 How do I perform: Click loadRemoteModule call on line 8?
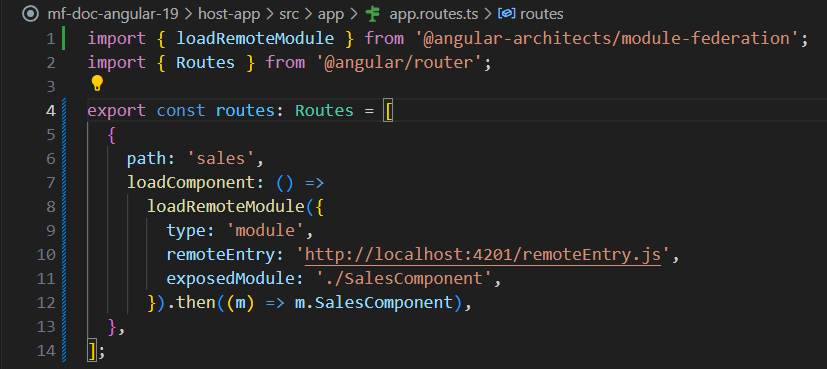click(225, 207)
